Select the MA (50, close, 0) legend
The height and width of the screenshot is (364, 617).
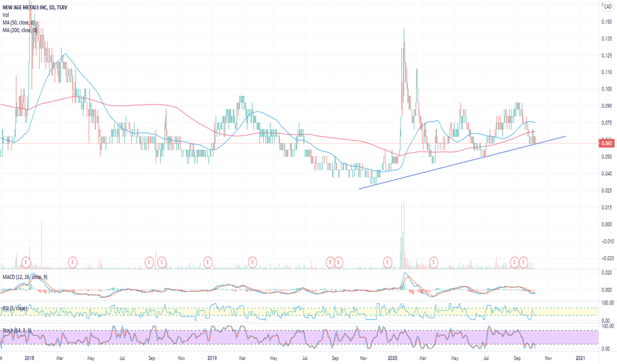(19, 23)
